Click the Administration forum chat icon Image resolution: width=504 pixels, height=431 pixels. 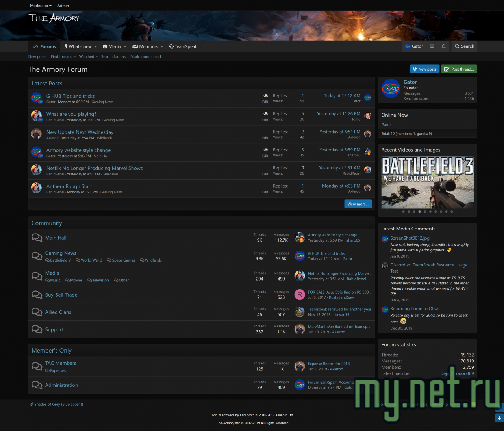37,385
